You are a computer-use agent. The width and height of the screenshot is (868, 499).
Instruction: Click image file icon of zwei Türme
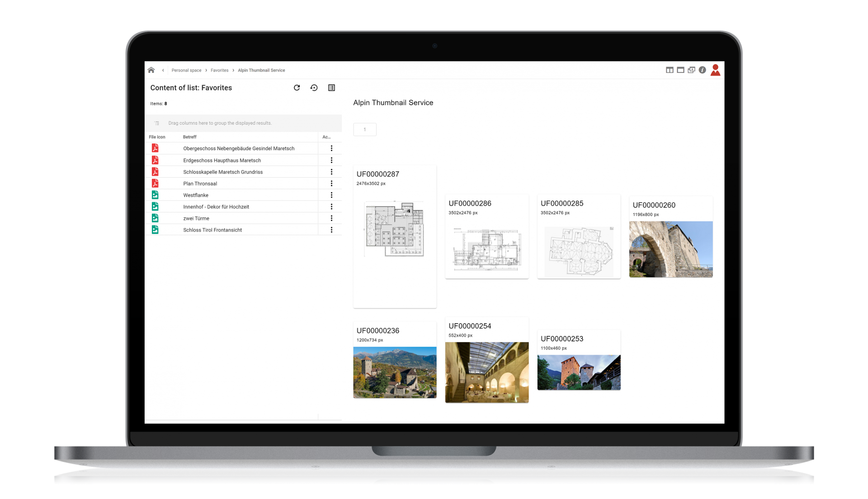click(155, 218)
